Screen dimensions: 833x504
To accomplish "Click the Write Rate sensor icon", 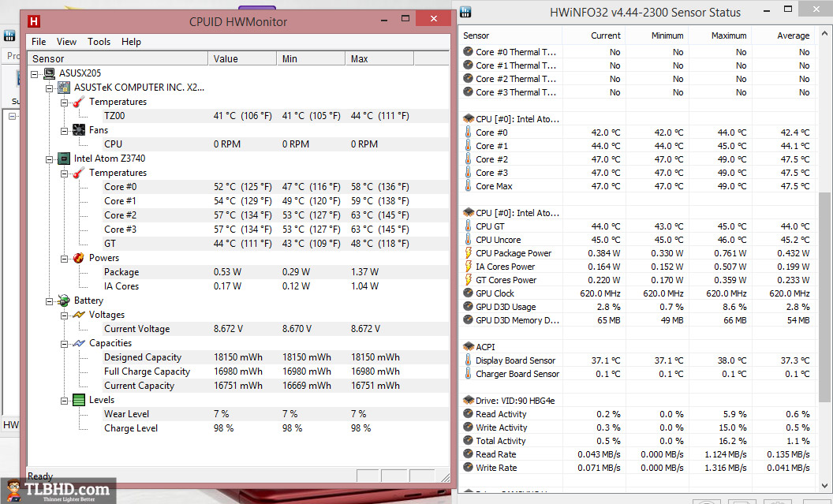I will tap(468, 467).
